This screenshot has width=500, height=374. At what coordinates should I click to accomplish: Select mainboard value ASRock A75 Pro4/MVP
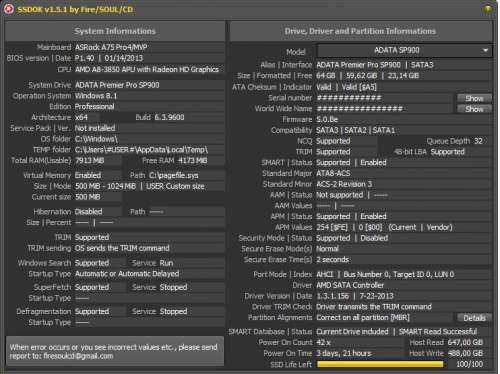click(x=111, y=47)
